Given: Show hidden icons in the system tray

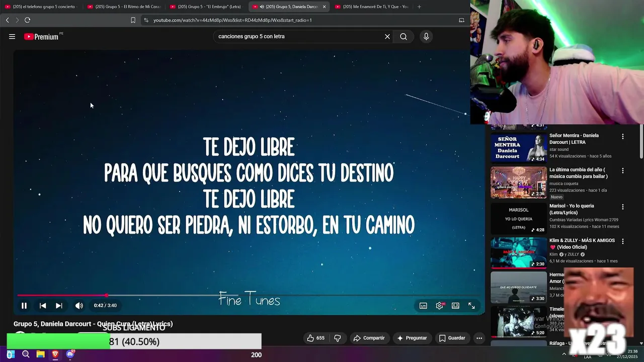Looking at the screenshot, I should coord(563,354).
